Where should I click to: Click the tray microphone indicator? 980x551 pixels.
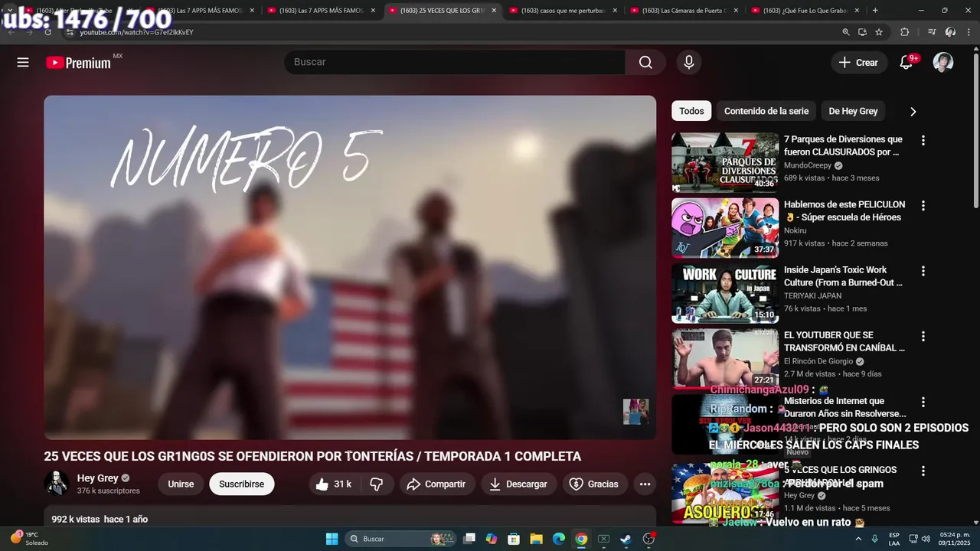pos(874,539)
